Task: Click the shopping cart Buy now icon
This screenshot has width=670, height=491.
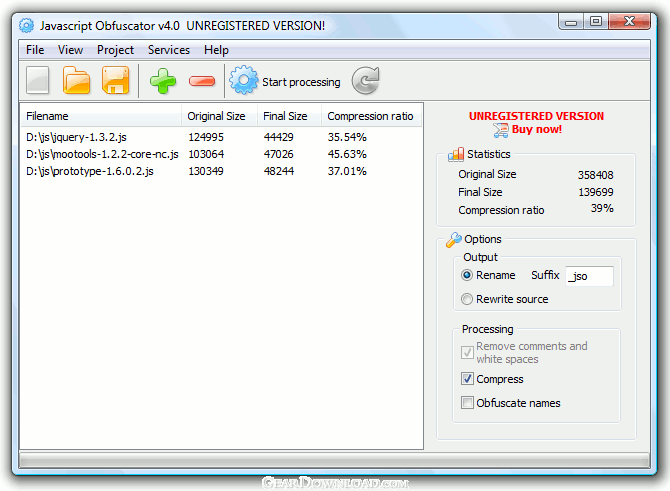Action: [x=501, y=130]
